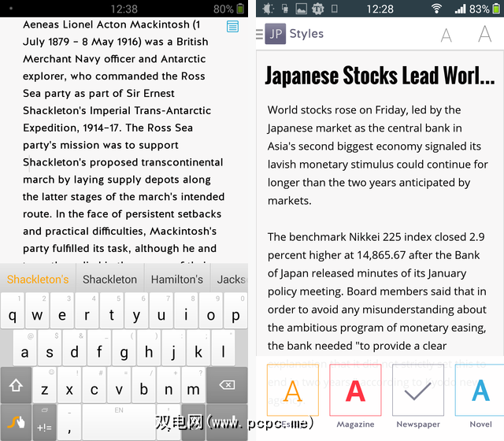Tap the letter l key
504x441 pixels.
coord(223,348)
